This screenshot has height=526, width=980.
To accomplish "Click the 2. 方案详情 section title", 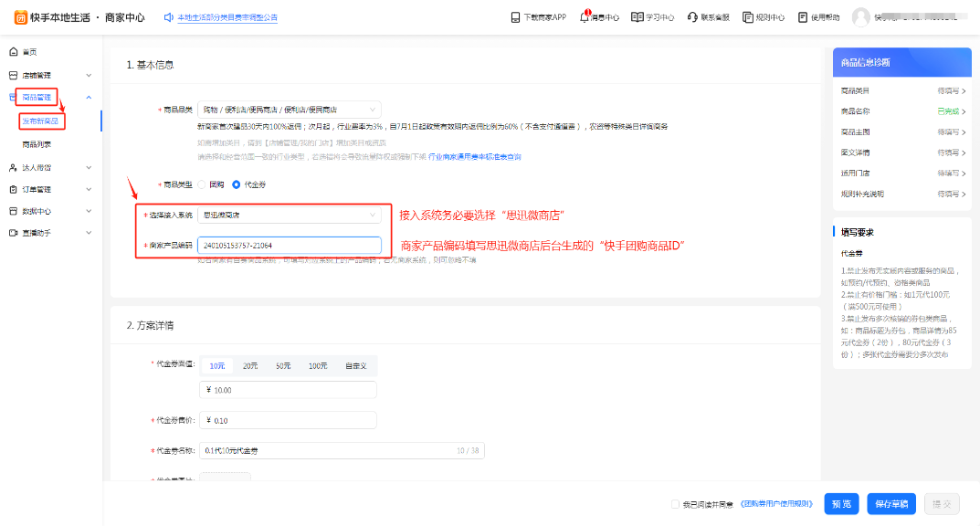I will point(150,325).
